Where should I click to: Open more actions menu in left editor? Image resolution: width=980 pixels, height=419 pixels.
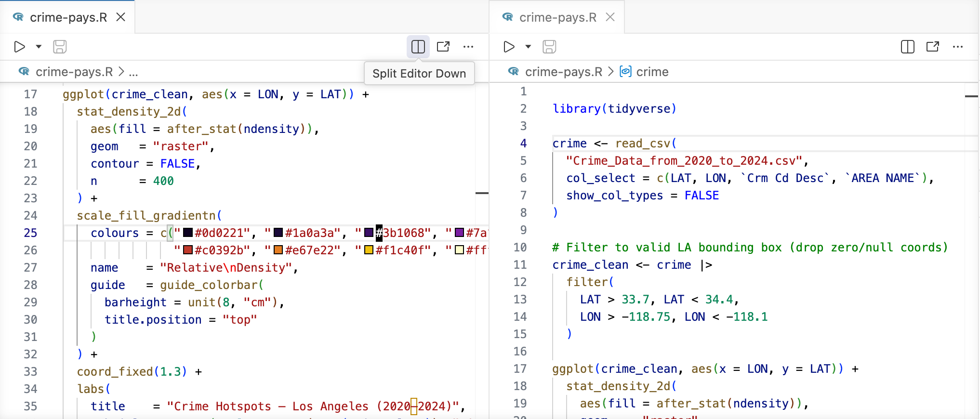[x=468, y=47]
